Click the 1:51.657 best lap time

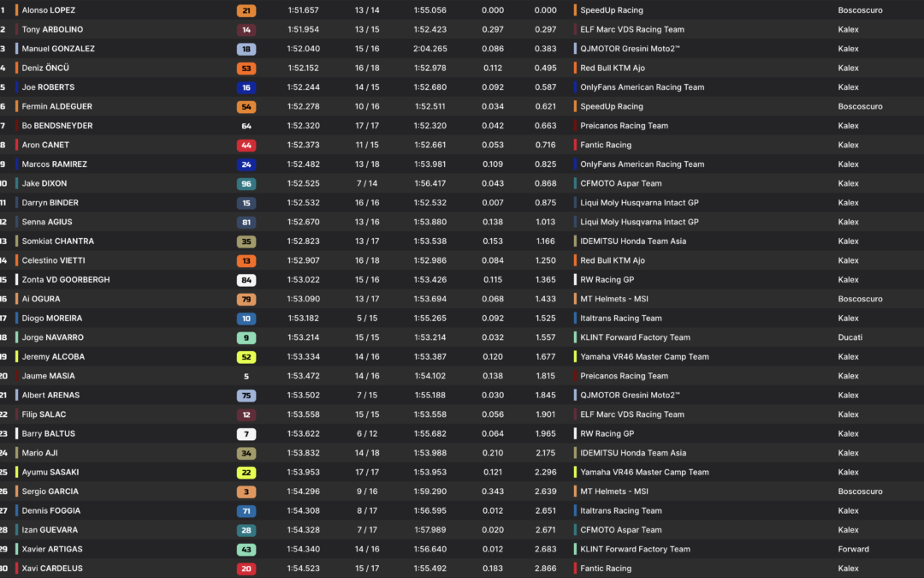coord(303,10)
